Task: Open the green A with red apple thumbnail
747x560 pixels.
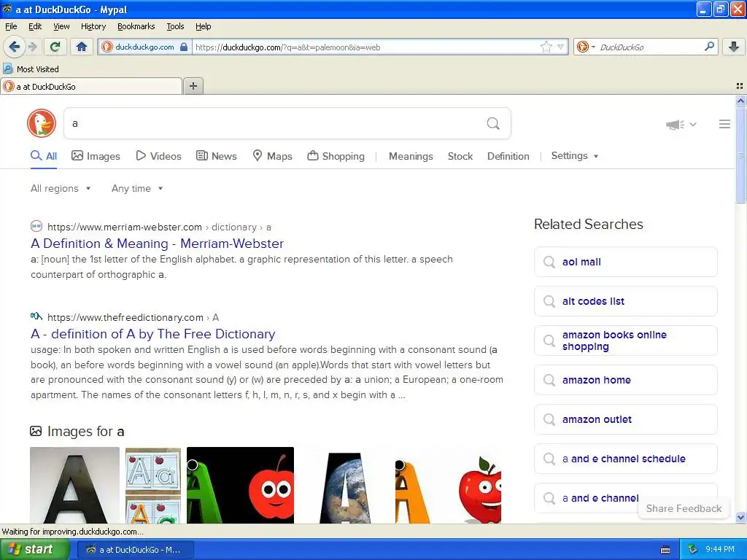Action: [240, 485]
